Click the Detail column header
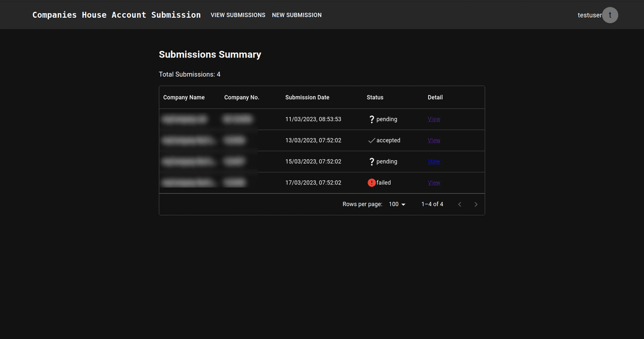Image resolution: width=644 pixels, height=339 pixels. coord(435,98)
